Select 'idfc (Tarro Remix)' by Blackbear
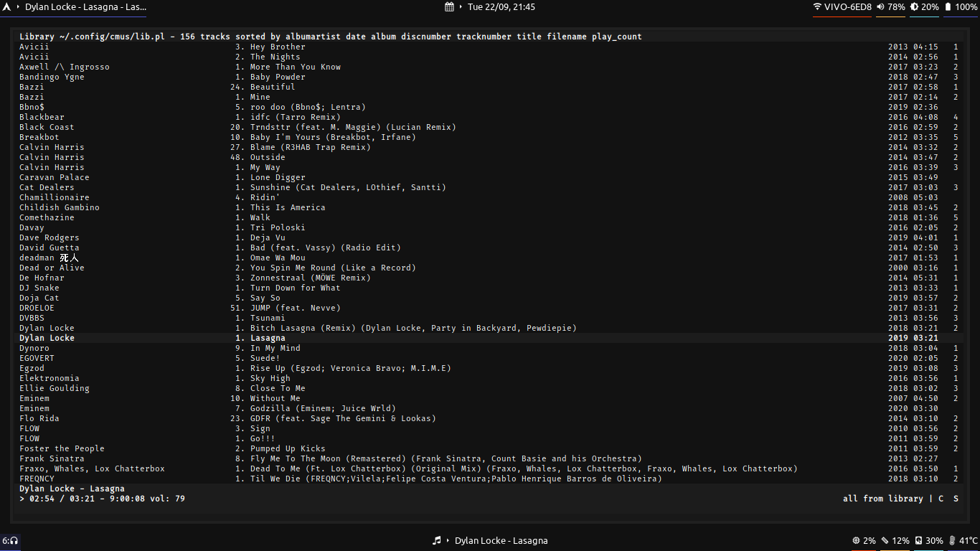980x551 pixels. click(x=490, y=117)
